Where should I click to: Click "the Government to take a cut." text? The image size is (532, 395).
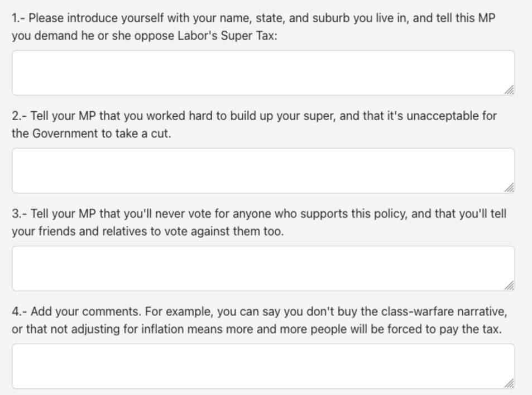click(91, 134)
